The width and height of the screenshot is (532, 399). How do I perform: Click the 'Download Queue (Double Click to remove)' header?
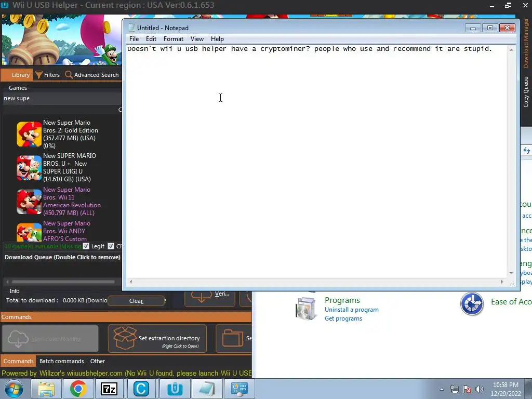coord(62,257)
